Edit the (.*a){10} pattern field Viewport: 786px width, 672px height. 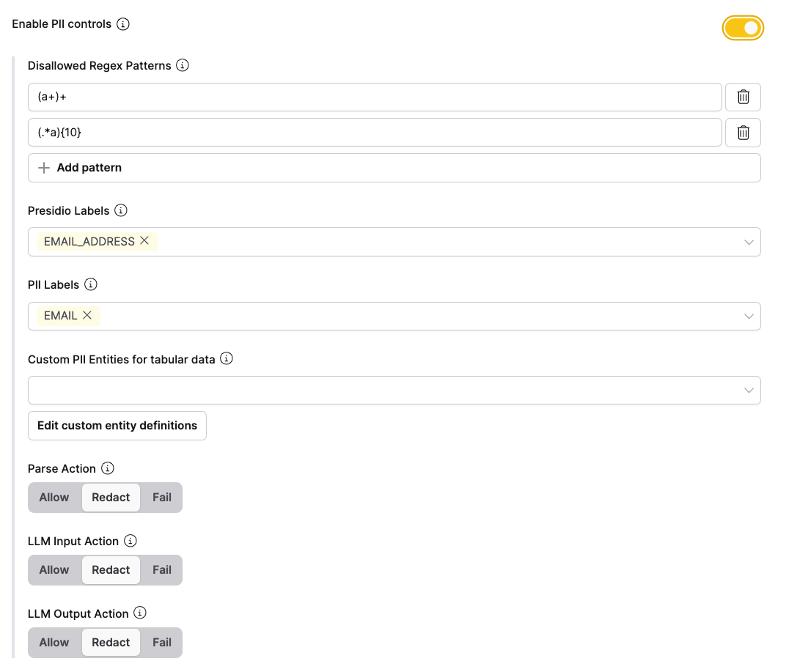coord(375,133)
